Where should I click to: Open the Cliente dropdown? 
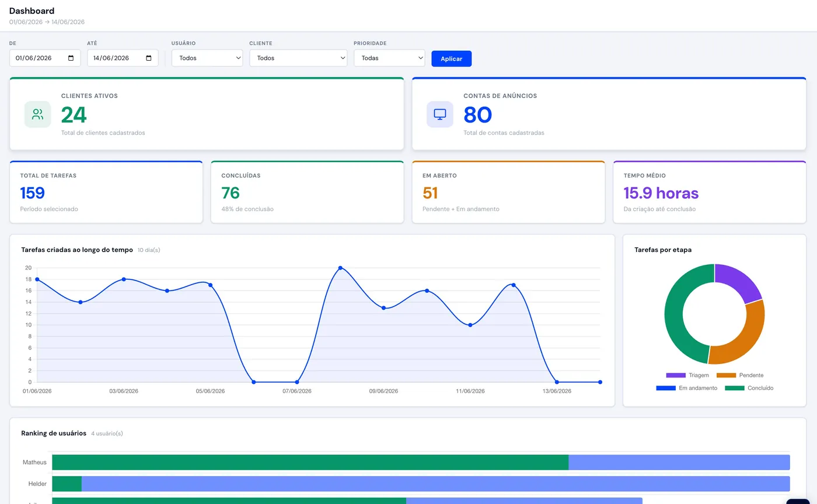click(298, 58)
